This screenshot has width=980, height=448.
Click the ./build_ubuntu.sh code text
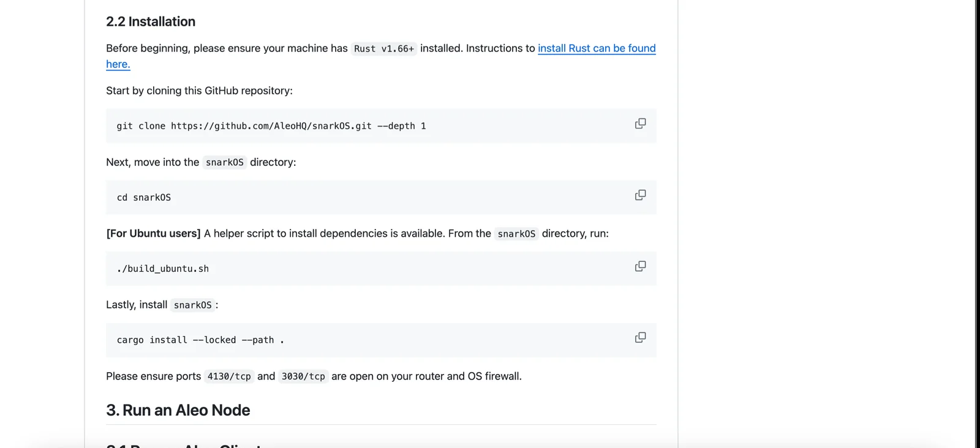click(163, 269)
